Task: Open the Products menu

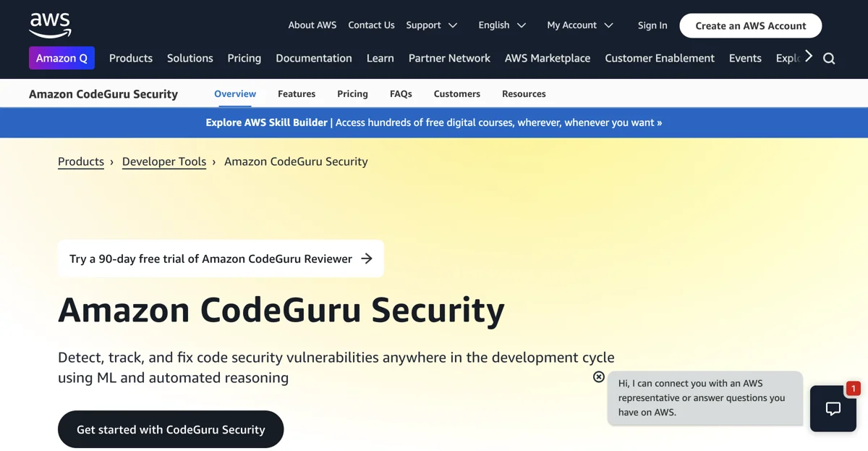Action: (x=131, y=58)
